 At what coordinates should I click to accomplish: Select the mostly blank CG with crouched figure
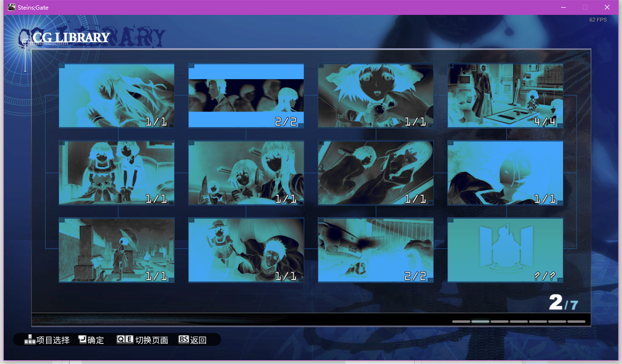tap(505, 173)
